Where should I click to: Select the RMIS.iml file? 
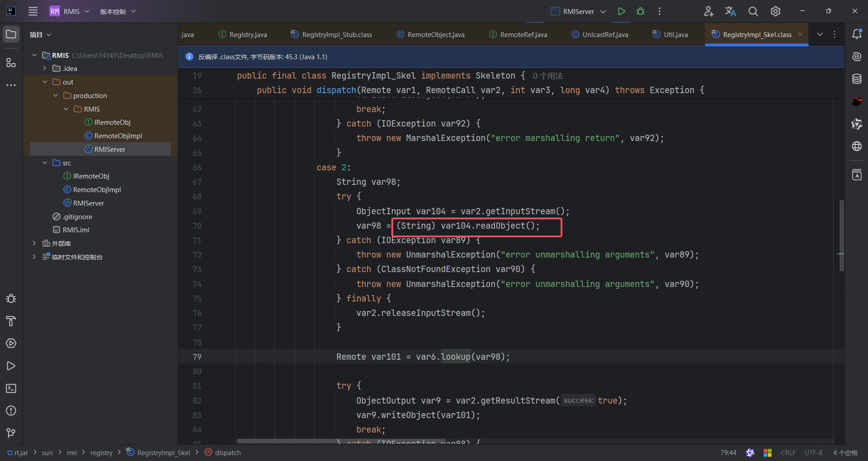tap(71, 230)
